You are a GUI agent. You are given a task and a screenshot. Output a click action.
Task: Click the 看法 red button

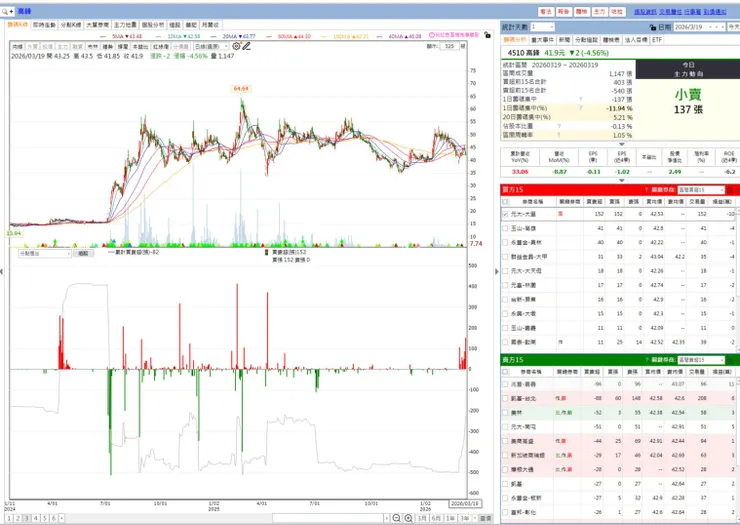546,12
